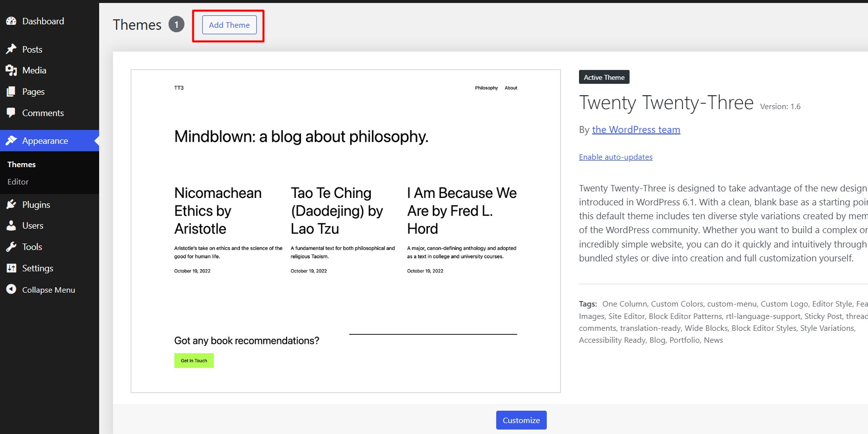Viewport: 868px width, 434px height.
Task: Click the Collapse Menu arrow icon
Action: tap(11, 289)
